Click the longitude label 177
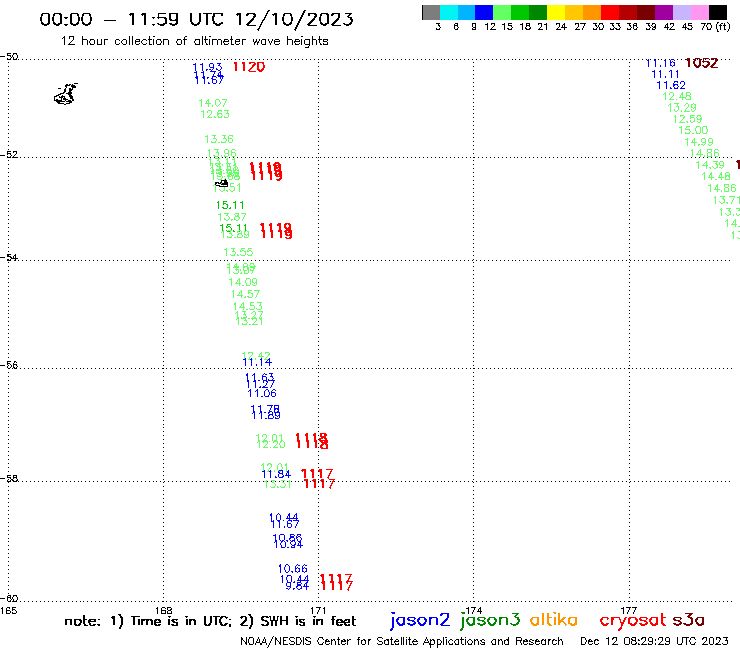 [x=629, y=611]
